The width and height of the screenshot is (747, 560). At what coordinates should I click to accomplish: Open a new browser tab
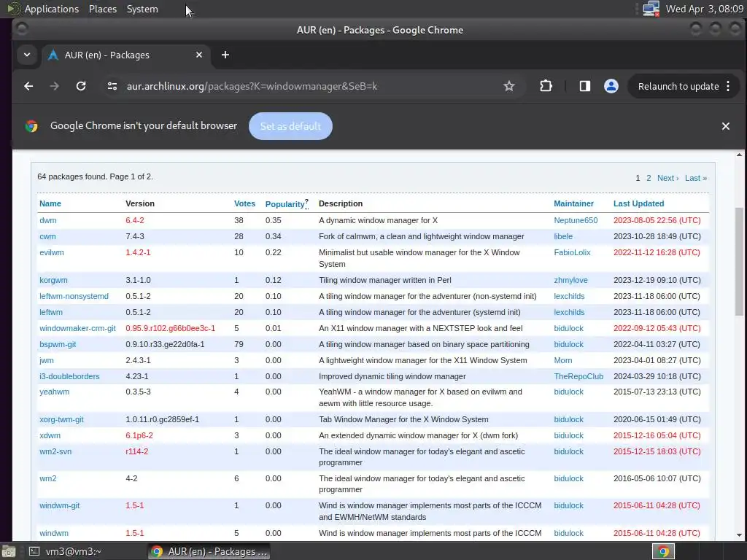point(225,55)
